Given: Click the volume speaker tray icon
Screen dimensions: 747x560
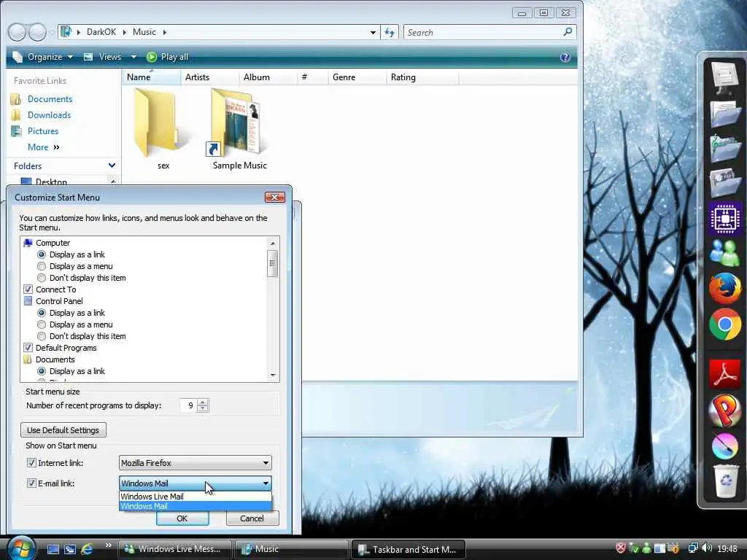Looking at the screenshot, I should 708,548.
